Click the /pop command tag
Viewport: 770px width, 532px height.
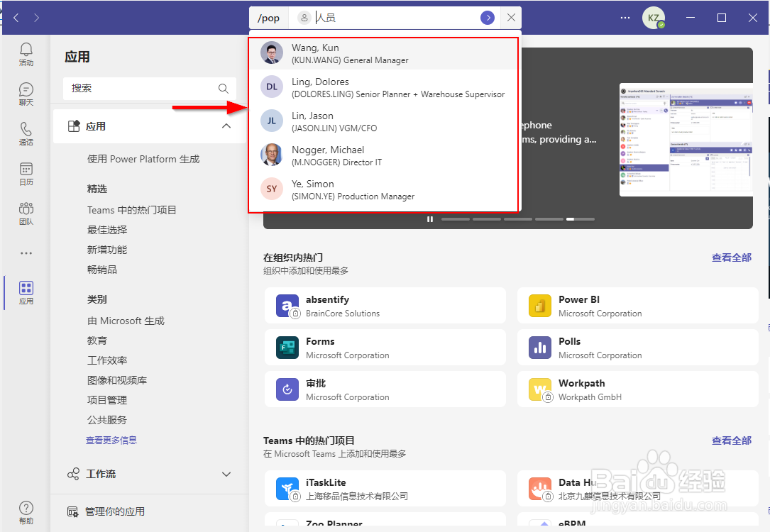click(269, 18)
